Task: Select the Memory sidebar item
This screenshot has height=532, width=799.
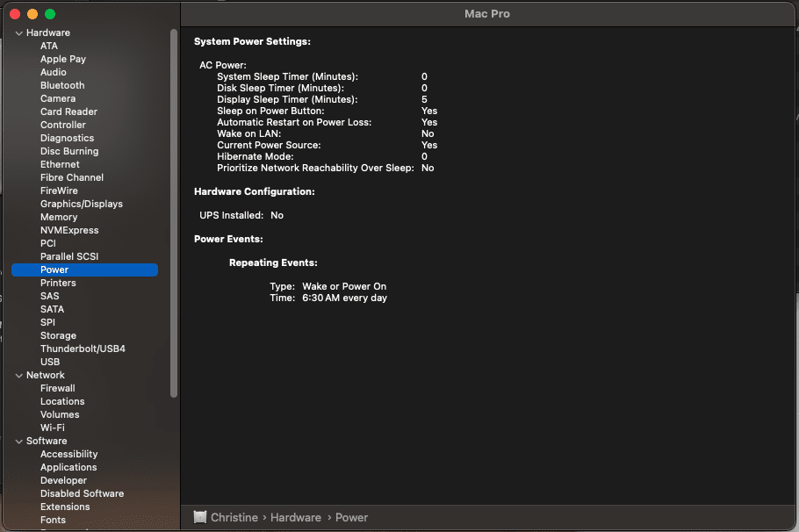Action: click(59, 217)
